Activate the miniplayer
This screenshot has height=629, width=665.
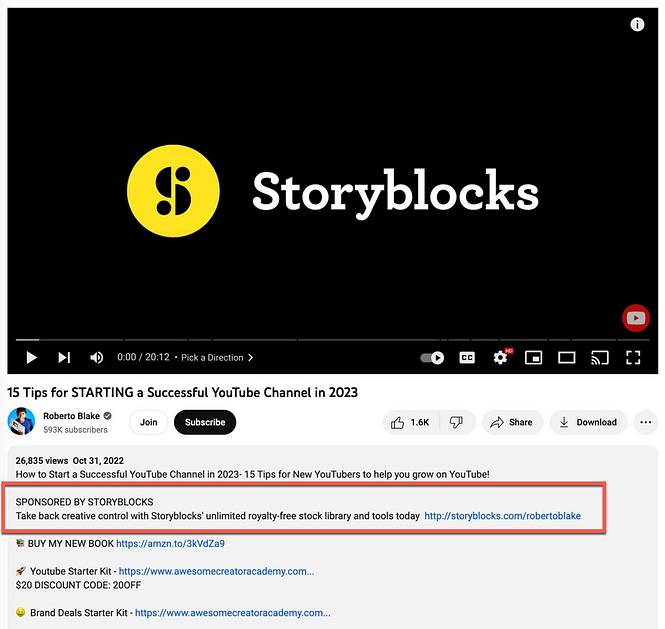[534, 358]
